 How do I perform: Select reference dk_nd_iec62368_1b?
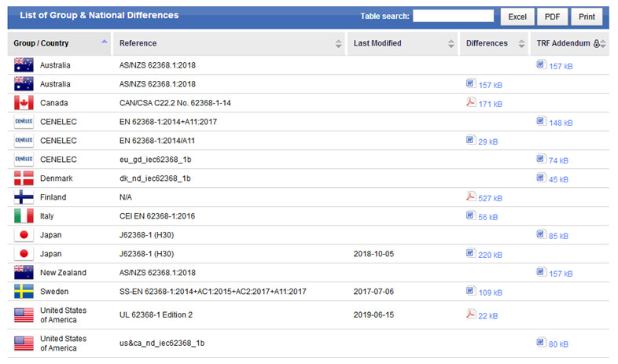(x=155, y=178)
